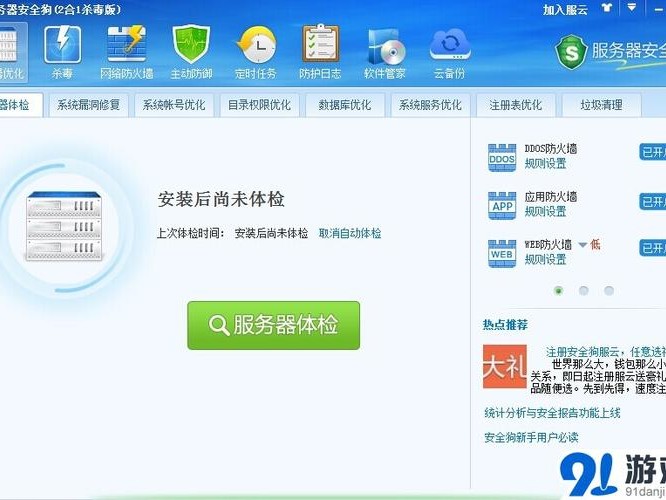The width and height of the screenshot is (666, 500).
Task: Switch to the 系统服务优化 tab
Action: click(x=430, y=105)
